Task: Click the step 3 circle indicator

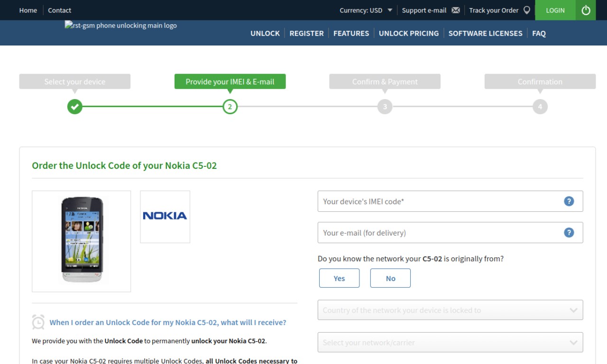Action: (385, 107)
